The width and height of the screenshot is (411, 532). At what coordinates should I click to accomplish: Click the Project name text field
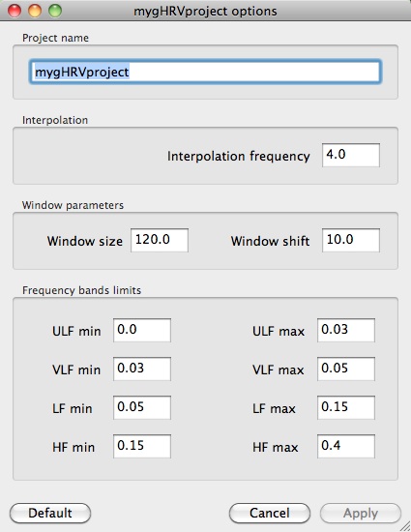(x=205, y=72)
